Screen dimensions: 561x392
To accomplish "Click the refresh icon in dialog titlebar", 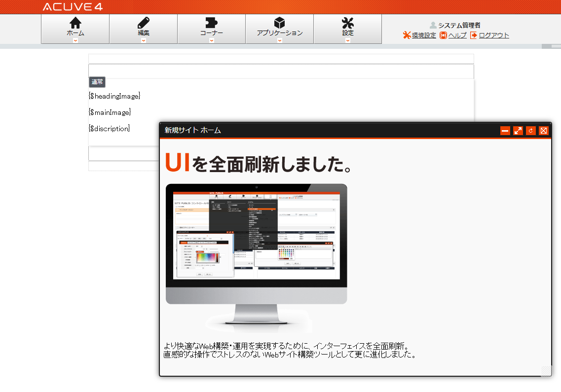I will pyautogui.click(x=530, y=131).
